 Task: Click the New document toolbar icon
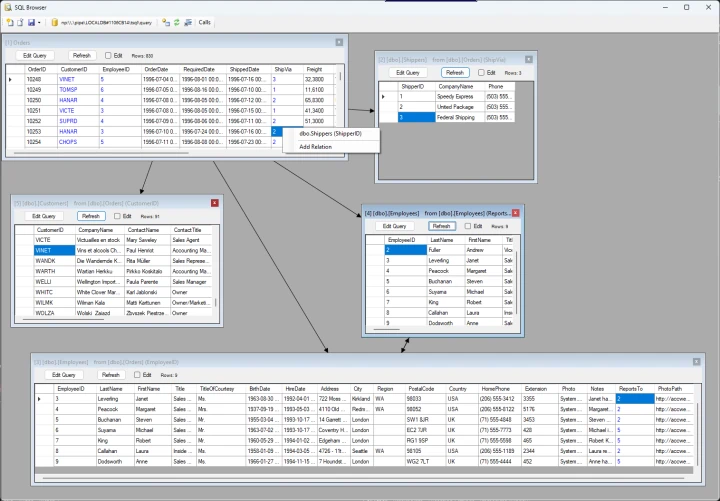coord(10,22)
